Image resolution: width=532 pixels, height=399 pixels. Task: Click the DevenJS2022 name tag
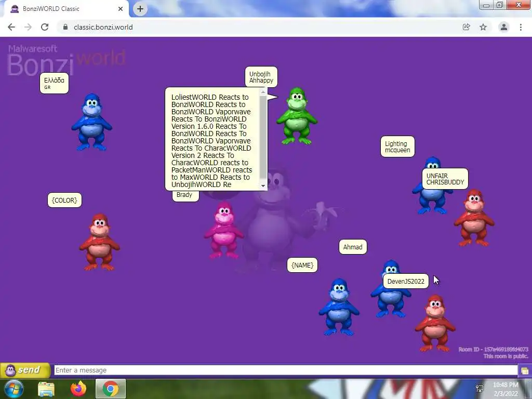[x=406, y=281]
